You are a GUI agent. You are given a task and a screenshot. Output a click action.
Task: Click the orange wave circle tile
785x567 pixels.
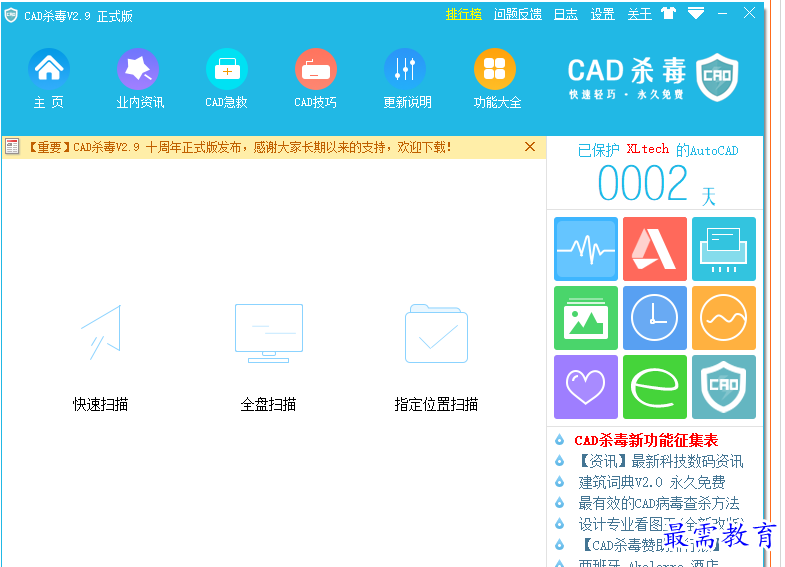[724, 318]
